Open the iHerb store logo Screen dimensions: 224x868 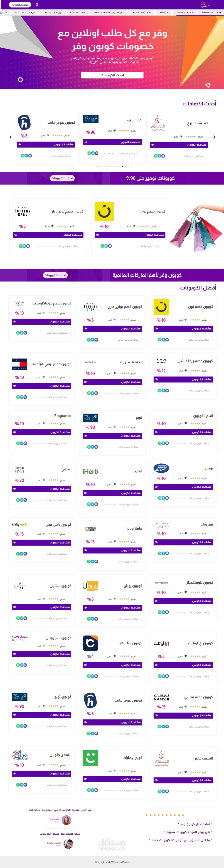tap(90, 471)
